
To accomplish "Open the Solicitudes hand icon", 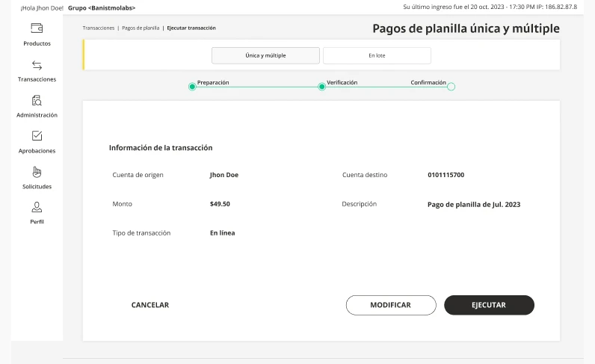I will pyautogui.click(x=37, y=172).
